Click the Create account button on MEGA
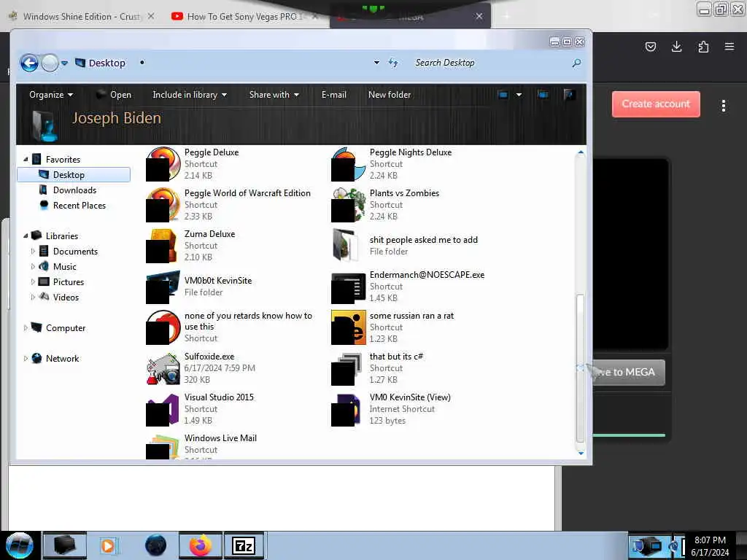The height and width of the screenshot is (560, 747). pos(656,104)
